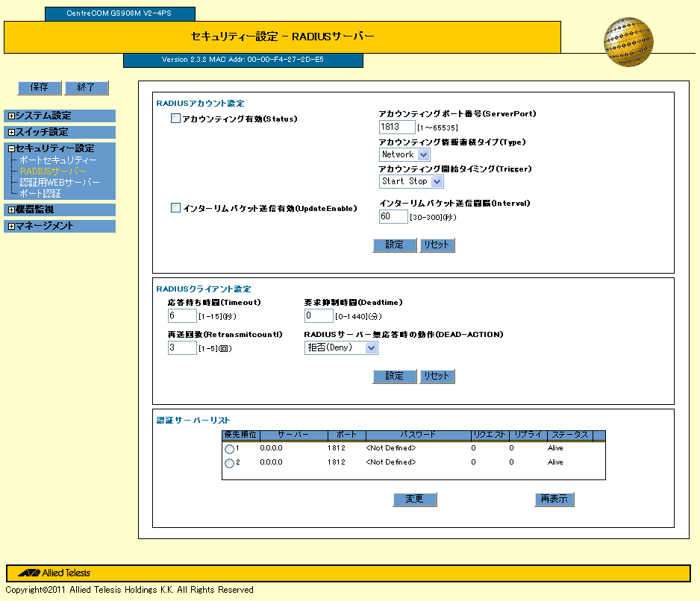Collapse the セキュリティー設定 menu
Screen dimensions: 700x601
[12, 149]
